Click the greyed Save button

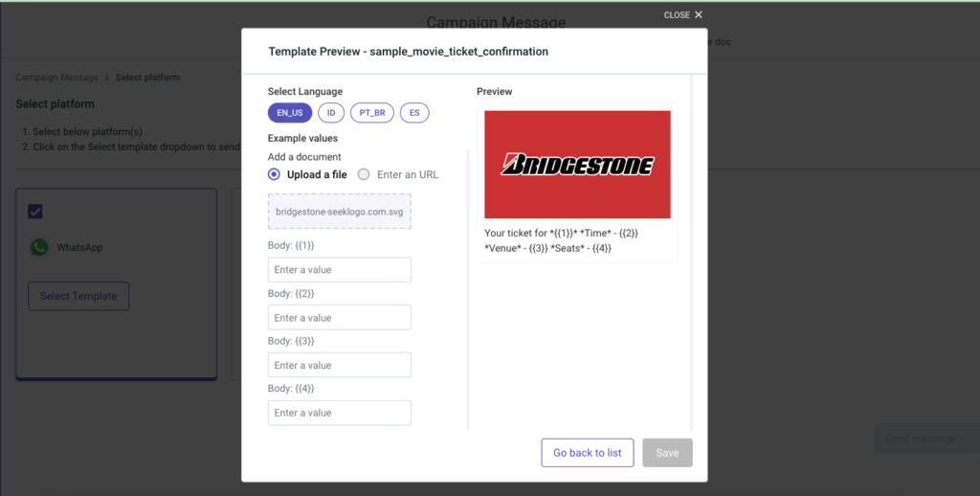(667, 453)
